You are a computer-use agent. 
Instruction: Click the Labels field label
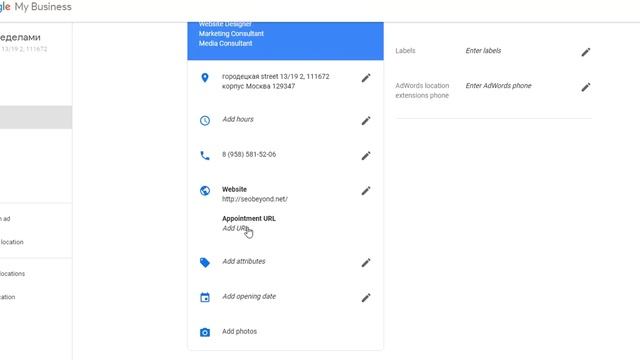tap(405, 51)
